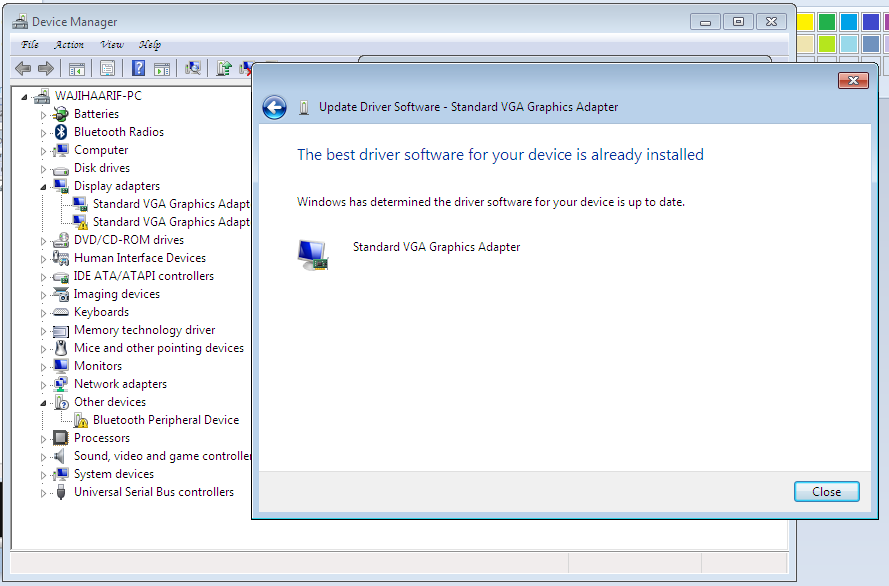
Task: Open the Properties toolbar icon
Action: [x=107, y=69]
